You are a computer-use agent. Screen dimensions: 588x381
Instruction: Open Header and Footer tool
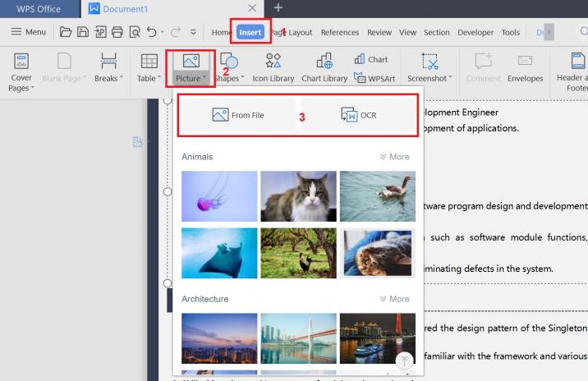(572, 72)
